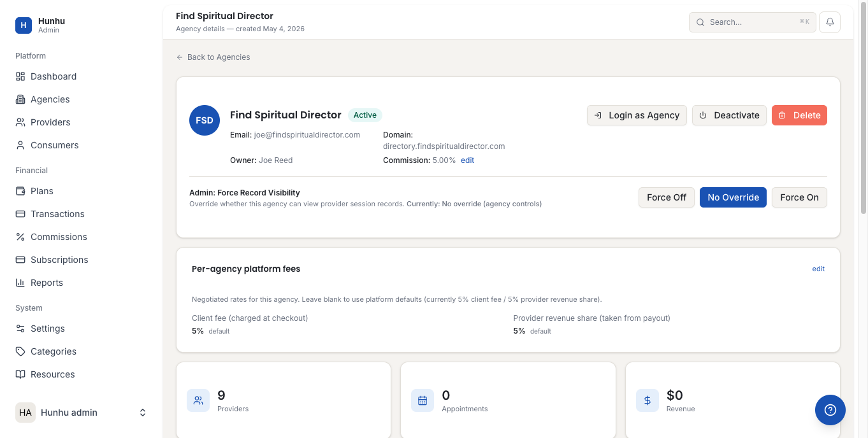Click the Reports bar chart icon
The width and height of the screenshot is (868, 438).
pos(20,283)
